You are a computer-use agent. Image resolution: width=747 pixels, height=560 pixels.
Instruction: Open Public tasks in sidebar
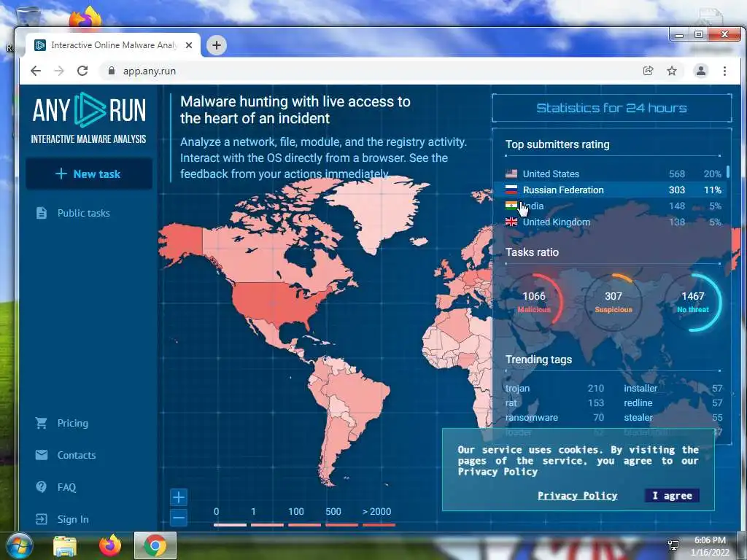(83, 214)
